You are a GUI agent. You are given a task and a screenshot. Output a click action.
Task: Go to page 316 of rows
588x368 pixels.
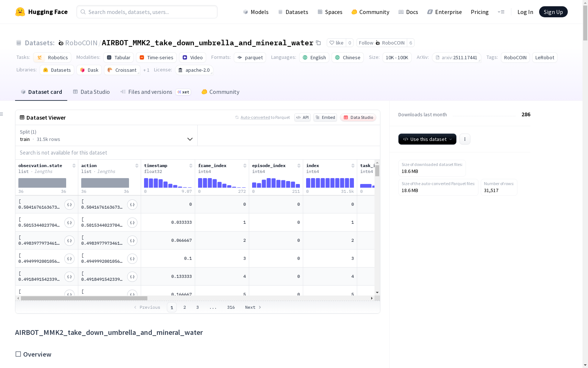[x=231, y=307]
